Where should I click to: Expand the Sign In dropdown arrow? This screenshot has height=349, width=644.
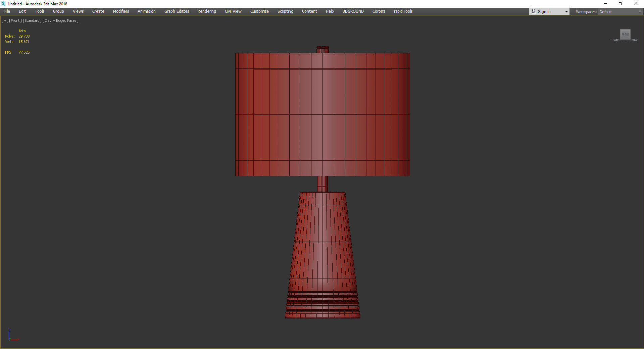[566, 12]
